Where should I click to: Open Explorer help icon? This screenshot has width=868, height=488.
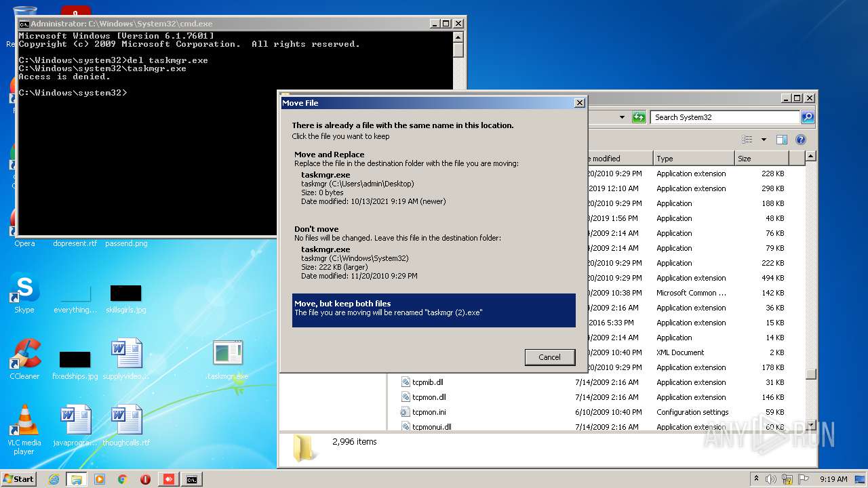[x=800, y=140]
